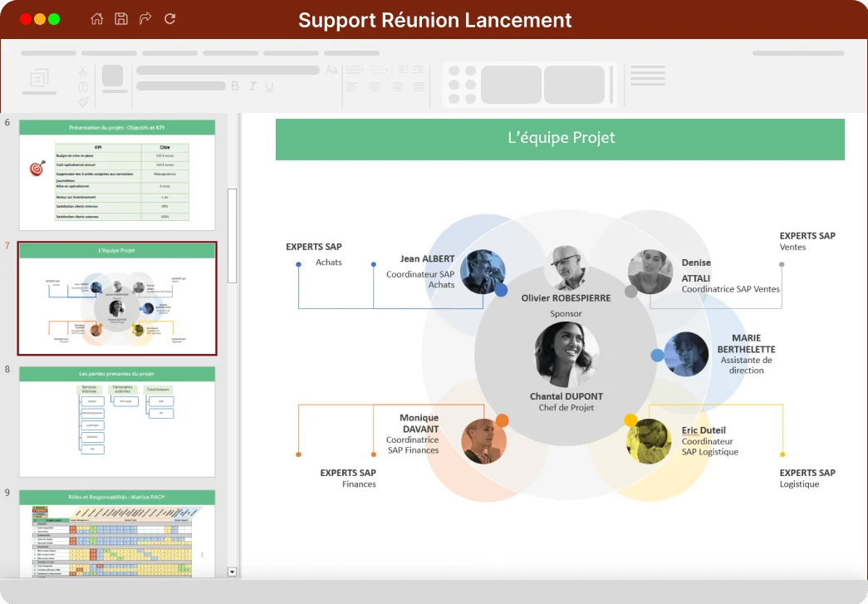Toggle Underline formatting
Screen dimensions: 868x604
pyautogui.click(x=270, y=86)
